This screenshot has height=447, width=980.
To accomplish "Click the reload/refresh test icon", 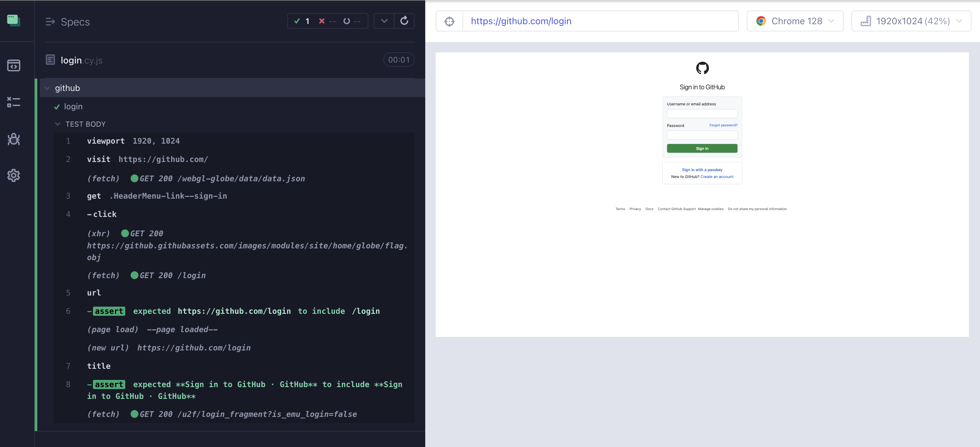I will tap(404, 21).
